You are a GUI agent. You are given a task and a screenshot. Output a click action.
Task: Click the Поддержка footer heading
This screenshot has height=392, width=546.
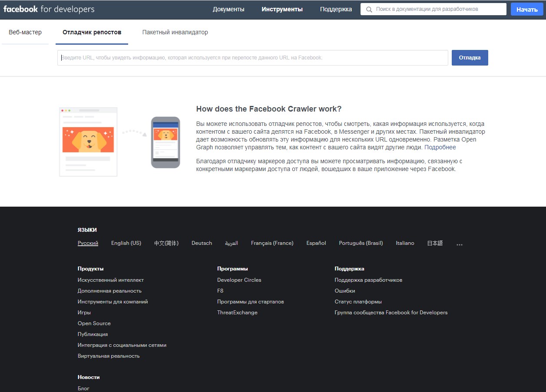point(350,269)
